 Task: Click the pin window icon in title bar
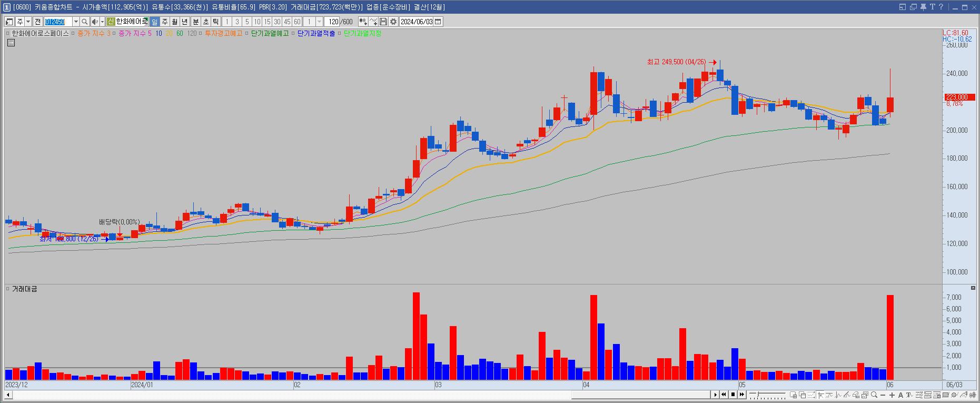point(923,7)
